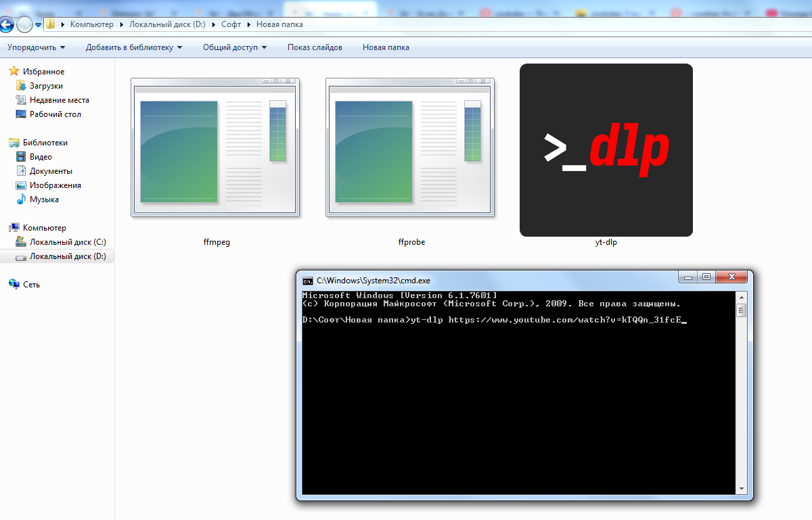Click the cmd vertical scrollbar thumb

741,310
